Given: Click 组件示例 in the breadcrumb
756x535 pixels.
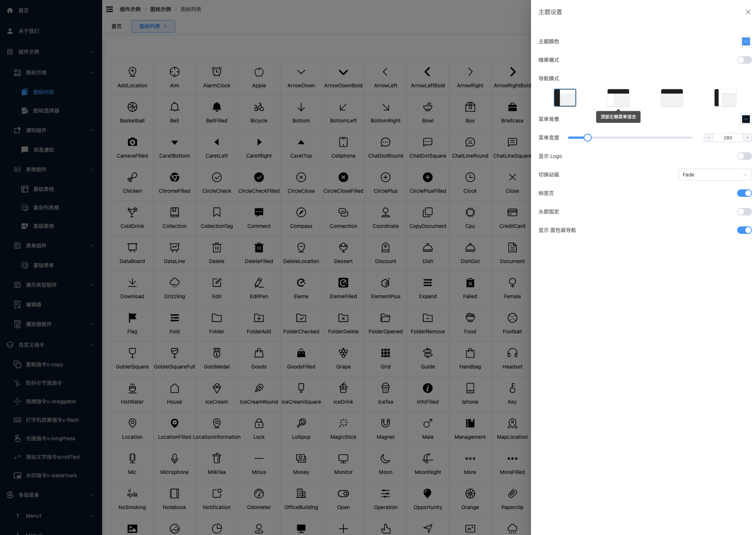Looking at the screenshot, I should coord(130,9).
